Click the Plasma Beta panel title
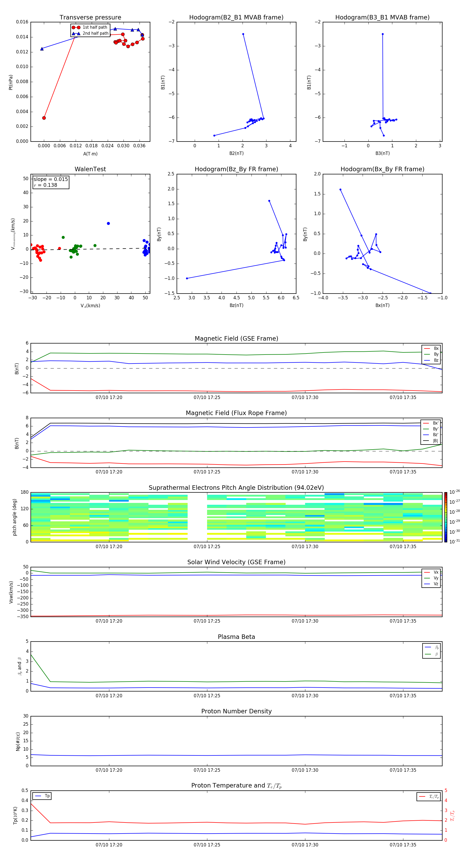This screenshot has width=473, height=868. (x=236, y=637)
